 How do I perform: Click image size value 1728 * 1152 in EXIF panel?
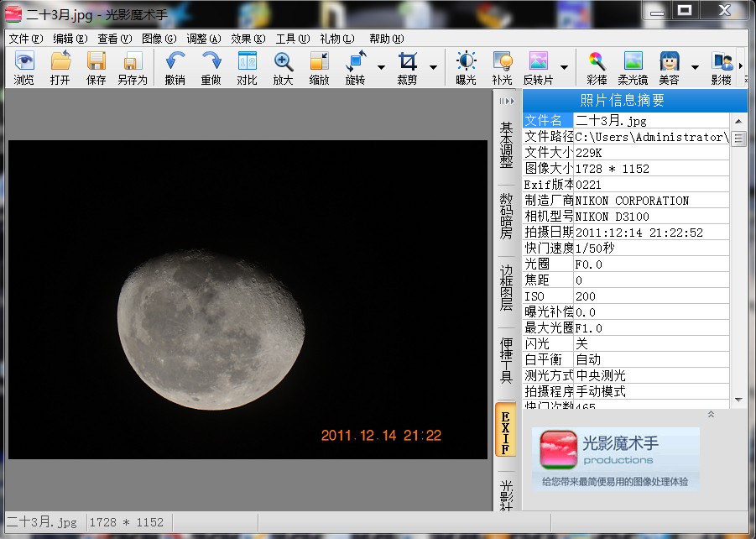tap(613, 169)
